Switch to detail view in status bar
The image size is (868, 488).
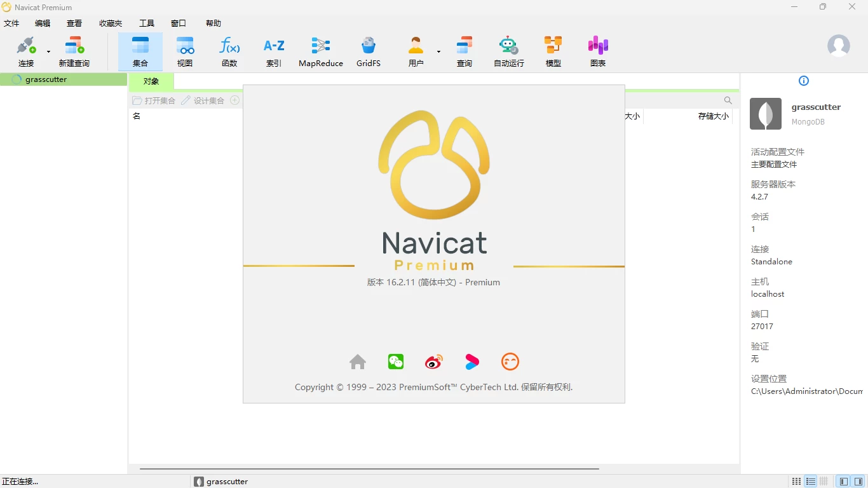point(824,482)
